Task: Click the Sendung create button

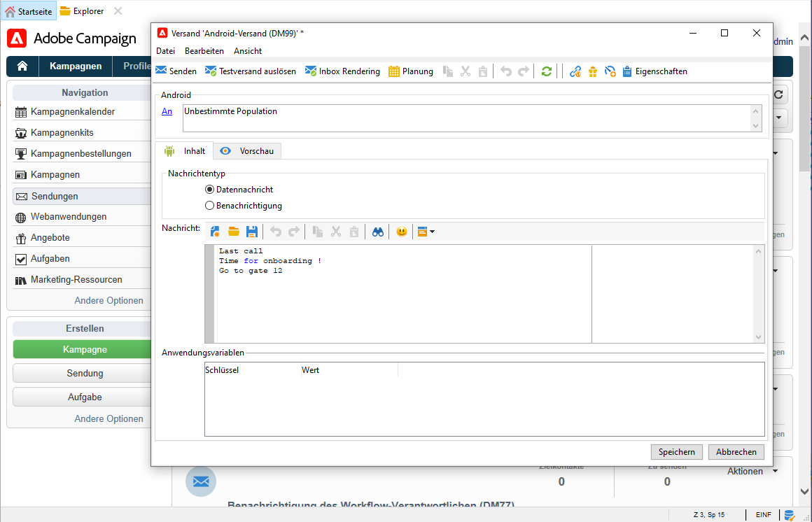Action: (x=83, y=374)
